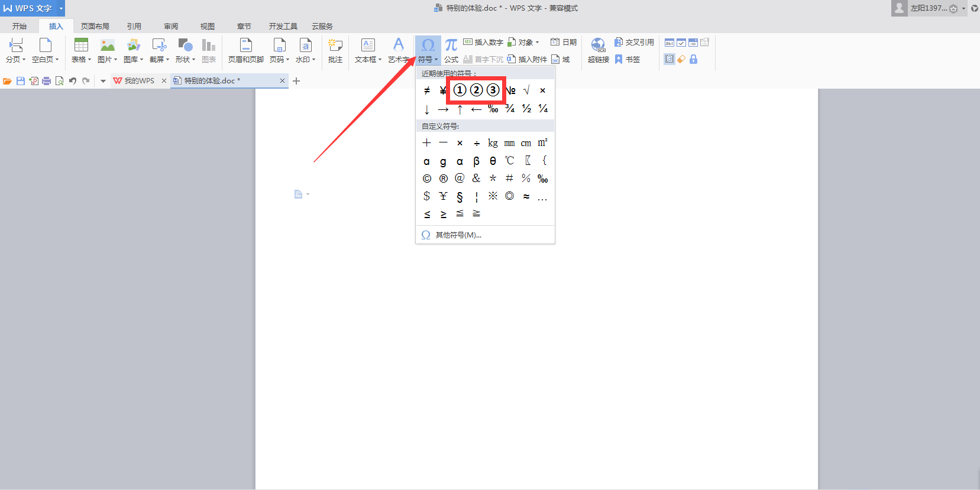Click the undo arrow icon
Viewport: 980px width, 490px height.
73,81
